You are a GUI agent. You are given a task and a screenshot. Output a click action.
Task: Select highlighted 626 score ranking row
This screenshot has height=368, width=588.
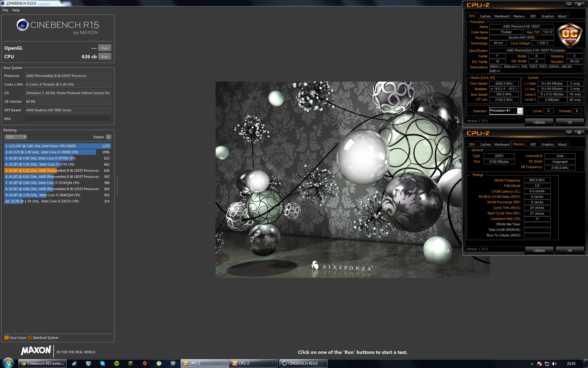[x=58, y=171]
